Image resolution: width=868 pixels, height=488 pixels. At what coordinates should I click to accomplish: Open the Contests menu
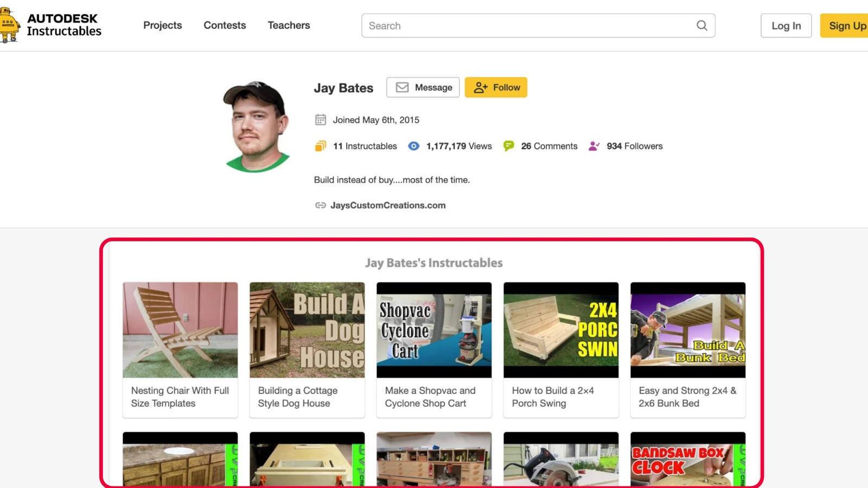(225, 25)
